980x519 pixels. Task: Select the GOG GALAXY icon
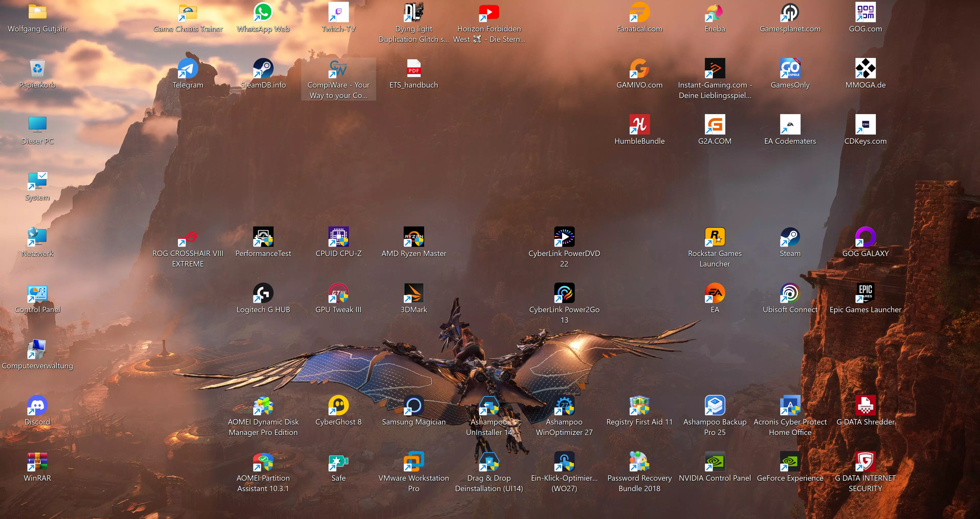865,237
